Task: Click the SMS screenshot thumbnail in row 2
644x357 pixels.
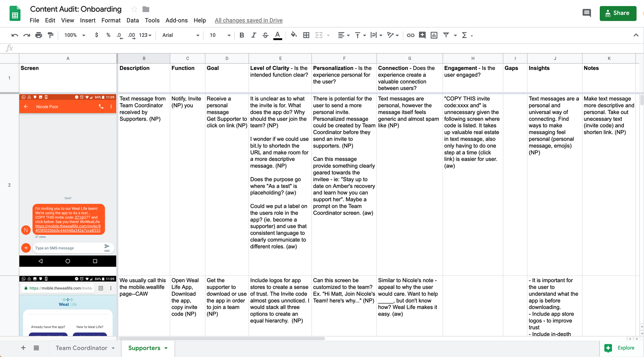Action: pos(68,180)
